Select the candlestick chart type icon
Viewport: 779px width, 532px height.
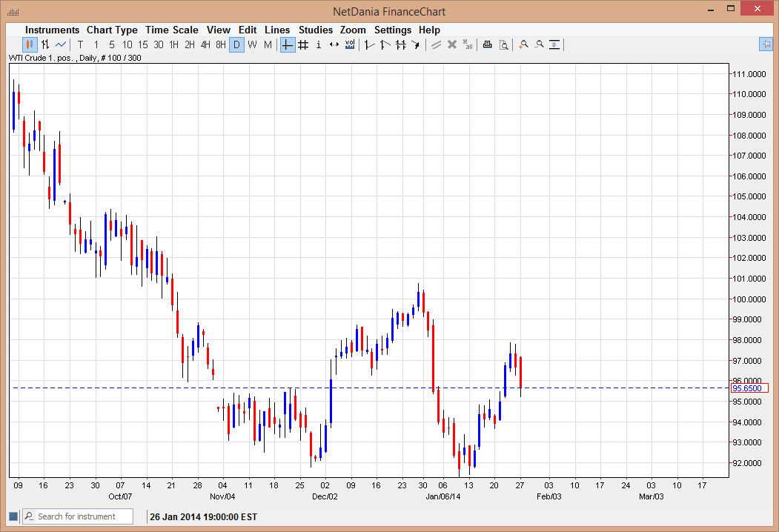click(x=30, y=44)
